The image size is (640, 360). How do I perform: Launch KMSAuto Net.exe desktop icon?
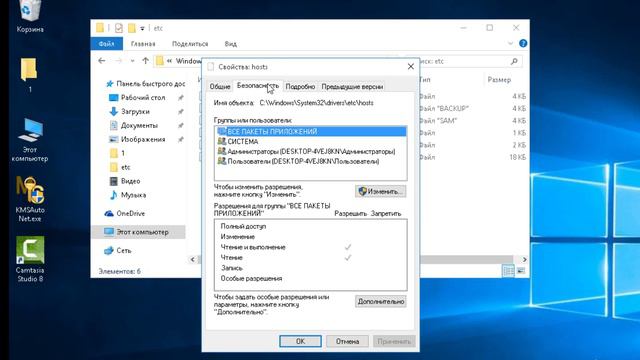(30, 200)
